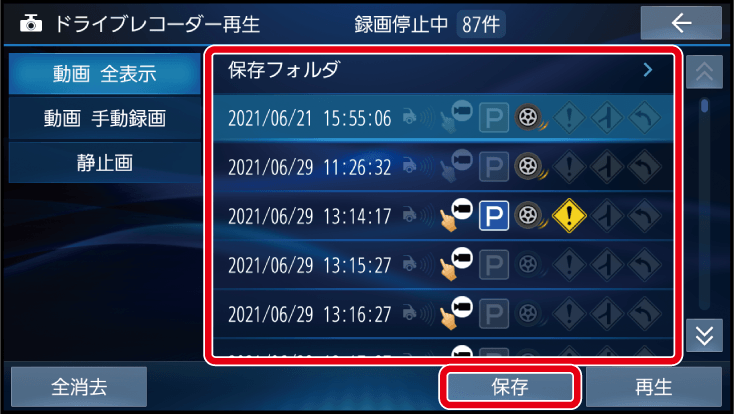The image size is (734, 414).
Task: Click tire skid icon on 15:55:06 row
Action: coord(530,118)
